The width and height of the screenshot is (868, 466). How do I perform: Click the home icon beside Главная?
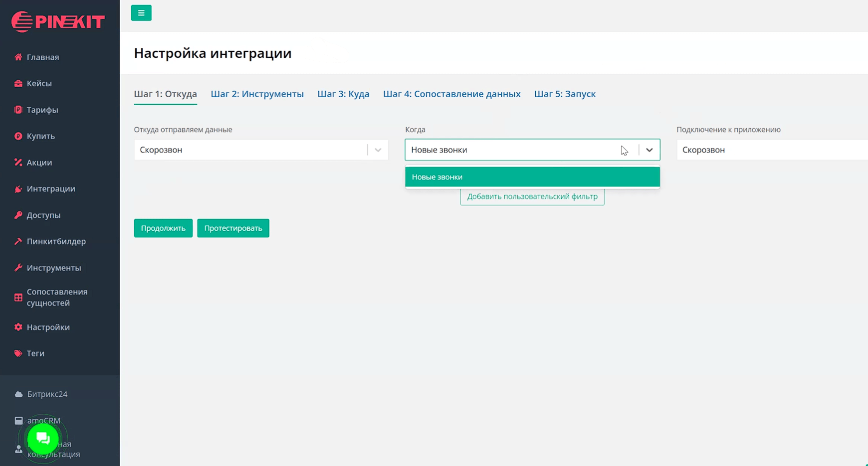18,57
